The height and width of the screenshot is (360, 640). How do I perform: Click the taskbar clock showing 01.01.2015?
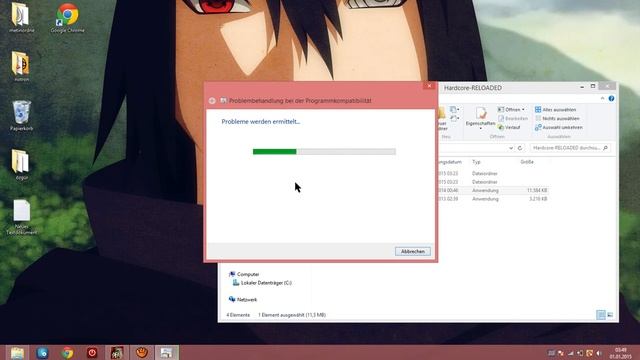click(x=620, y=353)
